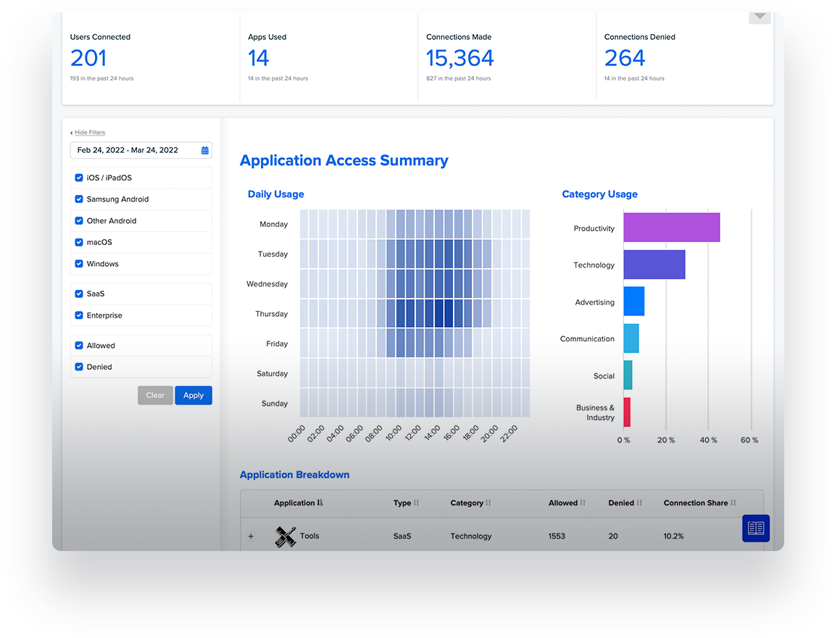Click the Denied column sort icon
Screen dimensions: 840x638
pyautogui.click(x=639, y=503)
